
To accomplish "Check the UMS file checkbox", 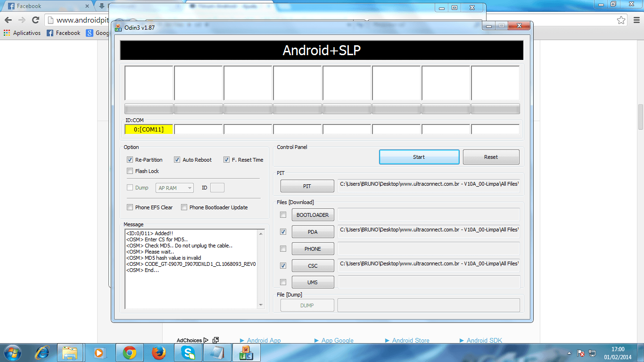I will [x=283, y=282].
